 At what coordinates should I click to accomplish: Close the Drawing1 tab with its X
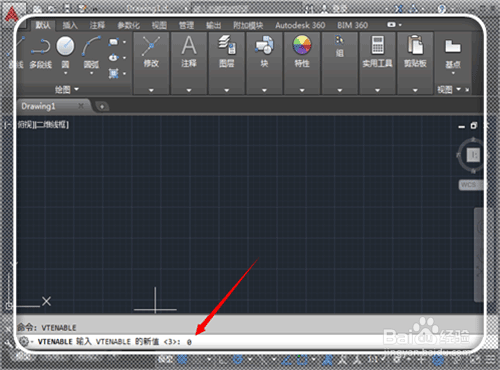point(81,106)
